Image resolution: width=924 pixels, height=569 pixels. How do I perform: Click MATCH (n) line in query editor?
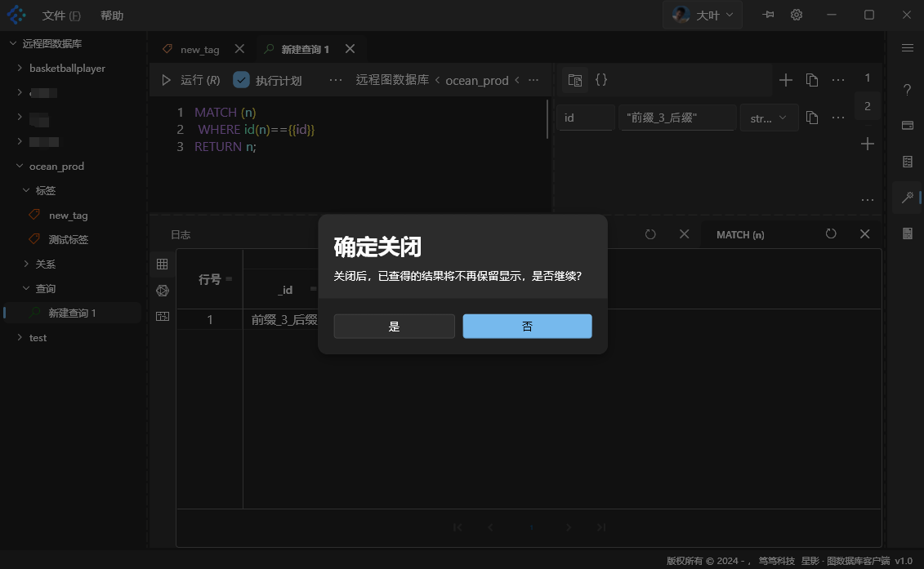click(x=225, y=112)
